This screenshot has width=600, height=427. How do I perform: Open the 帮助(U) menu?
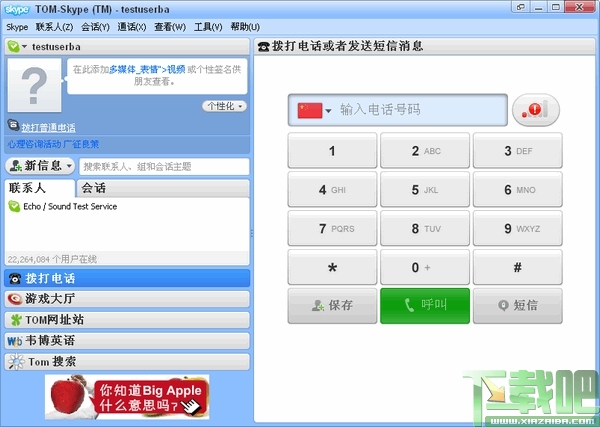pyautogui.click(x=245, y=27)
